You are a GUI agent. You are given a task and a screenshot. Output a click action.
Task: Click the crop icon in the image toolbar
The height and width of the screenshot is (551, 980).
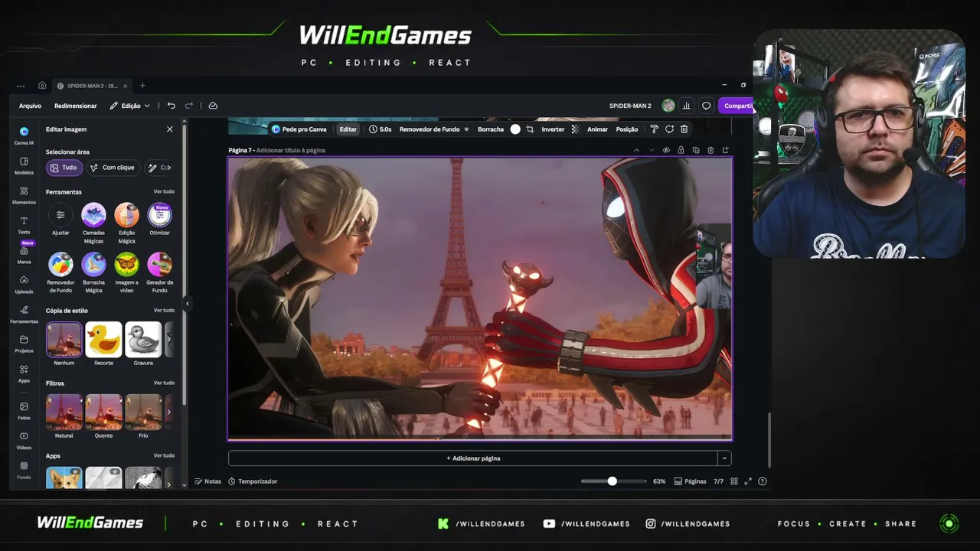click(x=530, y=129)
